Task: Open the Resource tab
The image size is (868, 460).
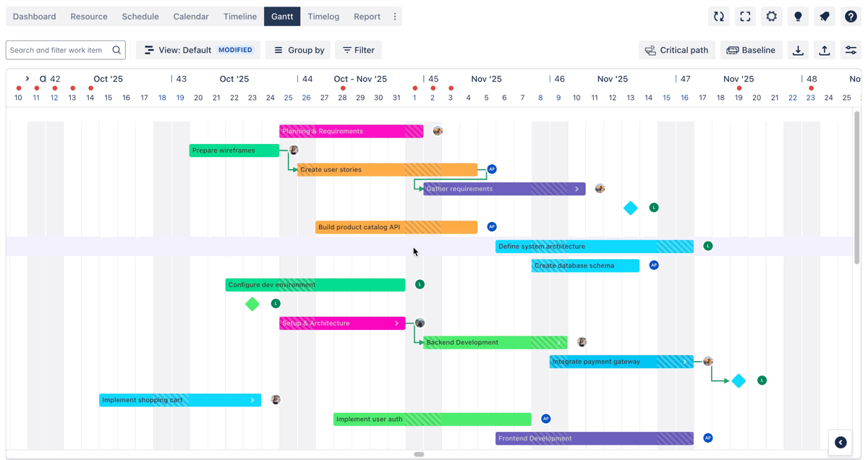Action: [89, 17]
